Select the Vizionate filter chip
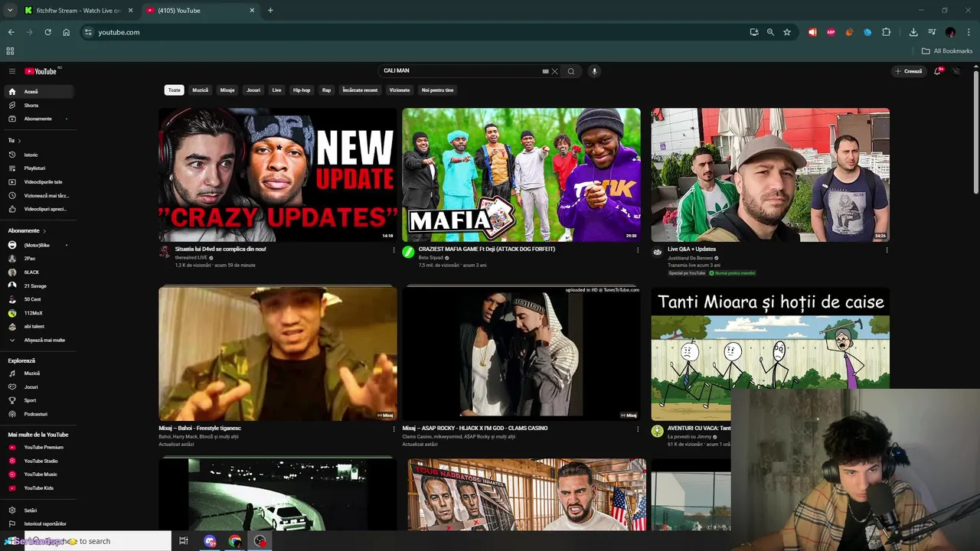This screenshot has height=551, width=980. [400, 90]
